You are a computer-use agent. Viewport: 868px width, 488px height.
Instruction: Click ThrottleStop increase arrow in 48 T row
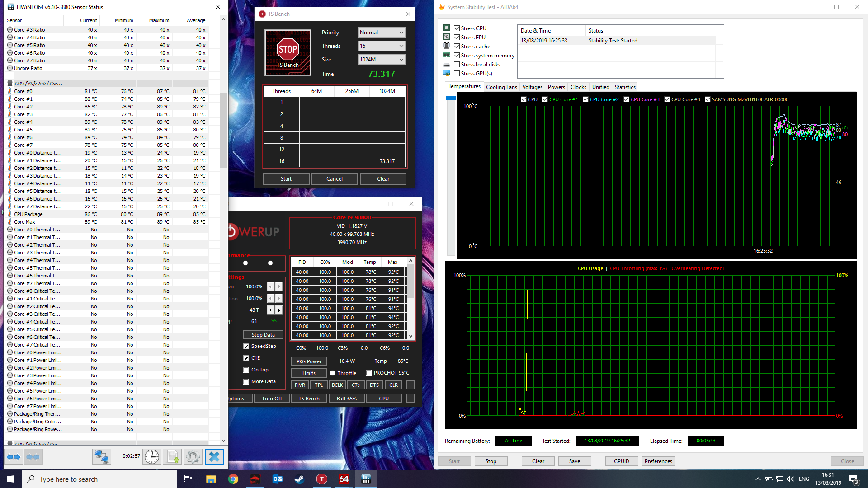279,310
